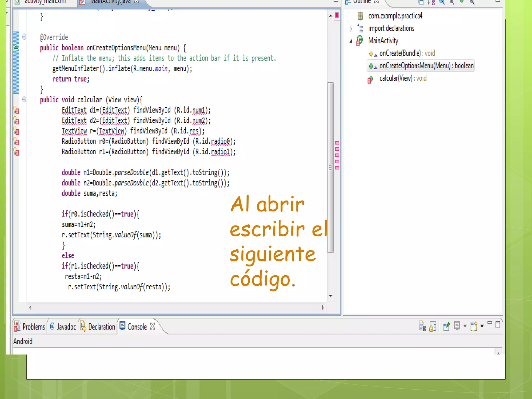
Task: Collapse the MainActivity node in the Outline
Action: (x=351, y=41)
